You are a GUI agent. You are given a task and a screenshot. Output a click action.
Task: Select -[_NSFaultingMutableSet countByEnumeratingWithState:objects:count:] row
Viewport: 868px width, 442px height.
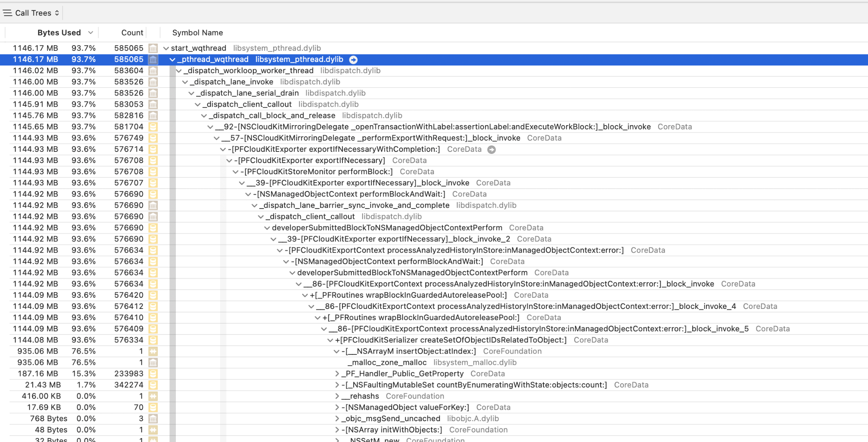pos(434,385)
